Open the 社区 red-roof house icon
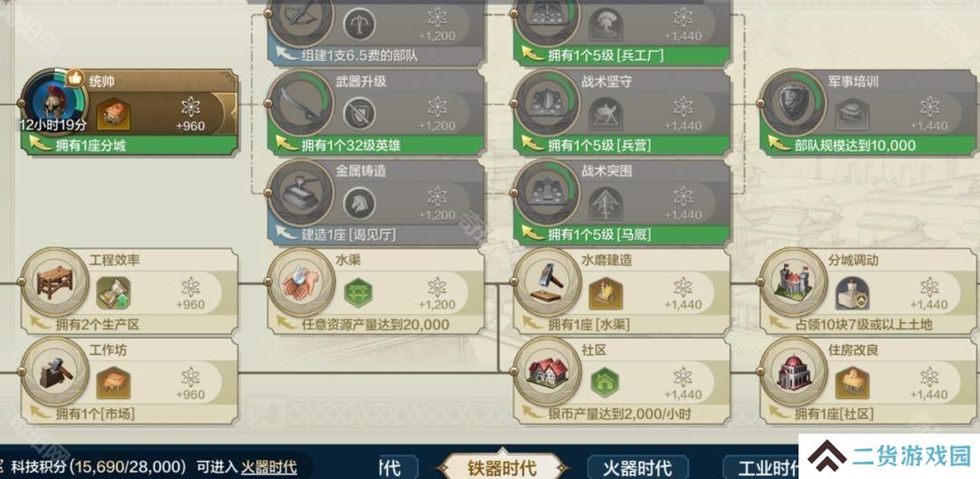This screenshot has height=479, width=980. click(546, 371)
